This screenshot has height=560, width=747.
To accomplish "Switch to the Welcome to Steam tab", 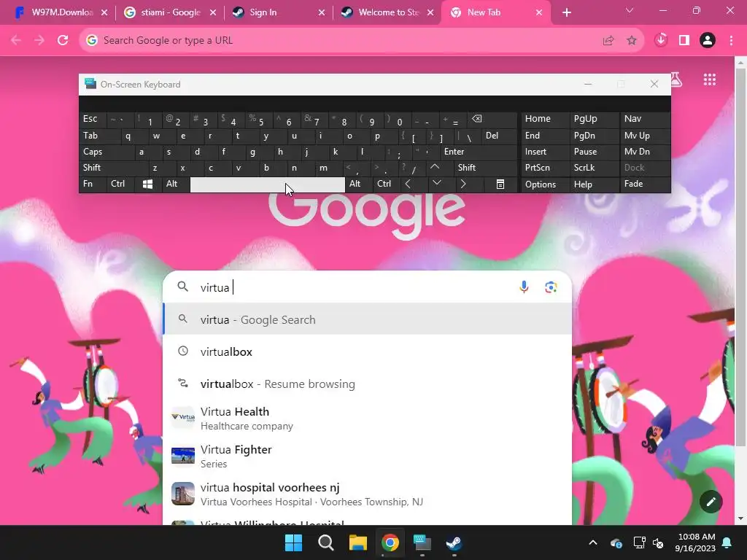I will point(387,12).
